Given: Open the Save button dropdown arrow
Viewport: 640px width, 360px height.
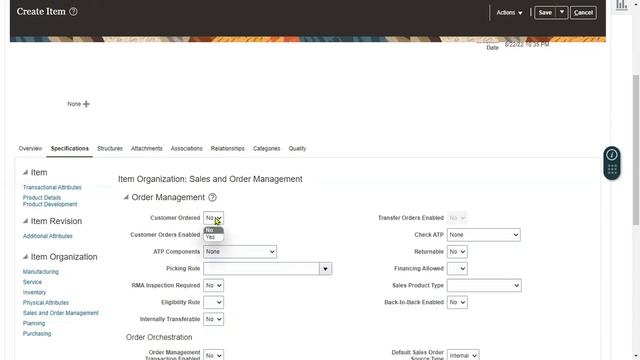Looking at the screenshot, I should [x=562, y=13].
